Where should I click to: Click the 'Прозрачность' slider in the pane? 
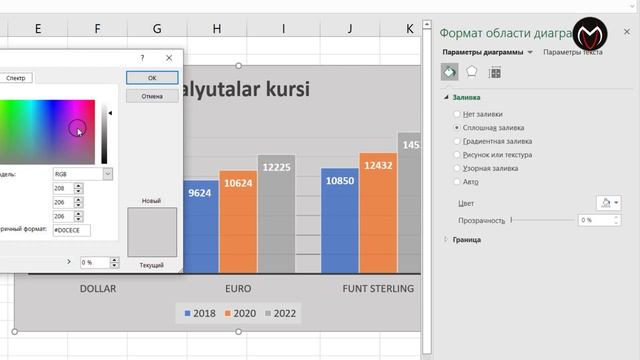pyautogui.click(x=542, y=220)
